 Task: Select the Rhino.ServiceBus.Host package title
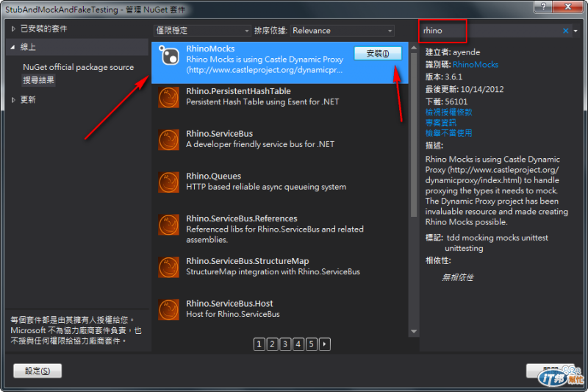click(229, 303)
